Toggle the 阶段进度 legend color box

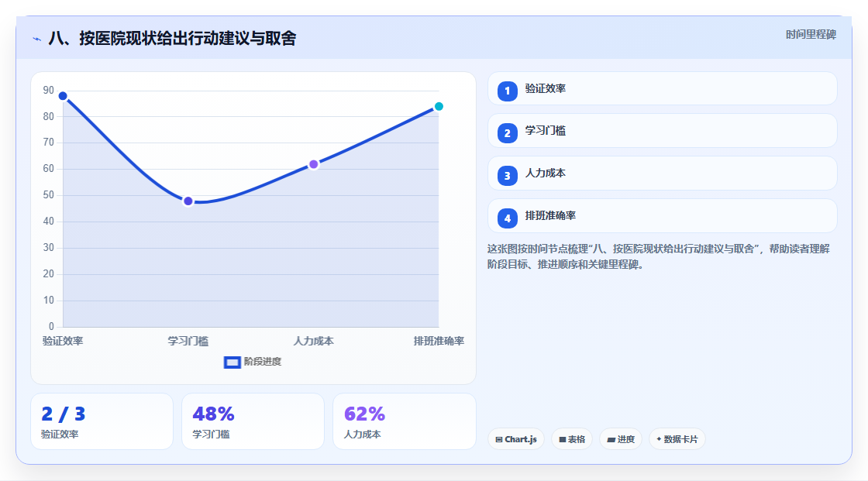232,362
